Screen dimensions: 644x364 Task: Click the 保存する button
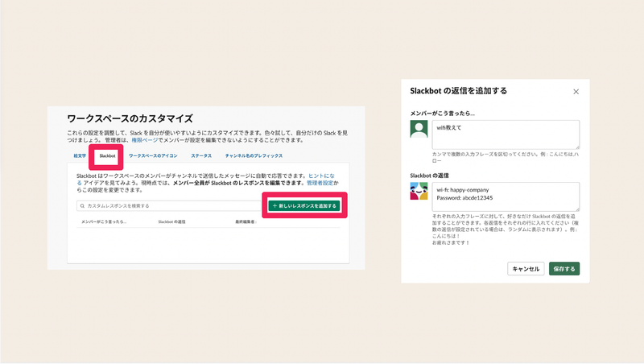pyautogui.click(x=564, y=269)
